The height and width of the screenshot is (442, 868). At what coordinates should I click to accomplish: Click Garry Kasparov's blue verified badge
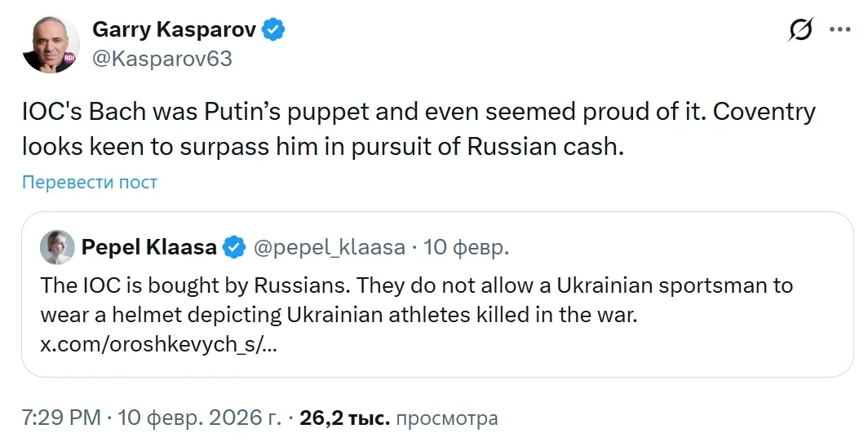(x=273, y=31)
